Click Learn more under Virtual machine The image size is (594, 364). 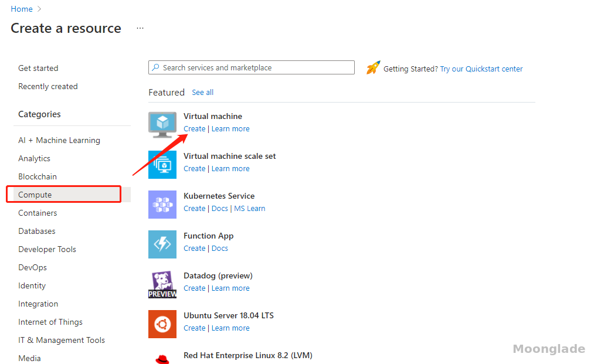pyautogui.click(x=230, y=129)
